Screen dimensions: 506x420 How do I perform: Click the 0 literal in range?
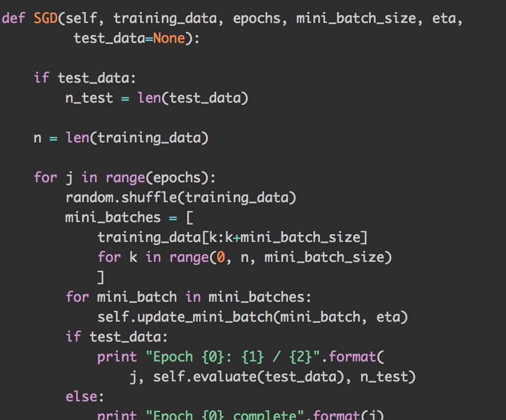[x=220, y=257]
